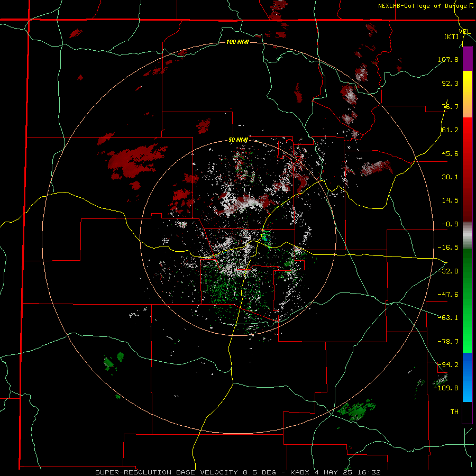Click the -16.5 velocity scale value
The height and width of the screenshot is (476, 476).
pyautogui.click(x=448, y=248)
